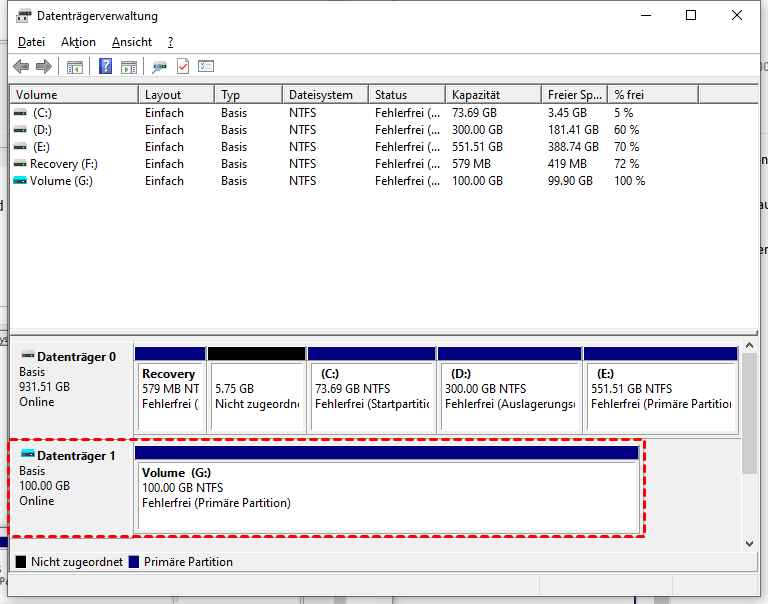Click the 60 % free value
768x604 pixels.
(626, 130)
